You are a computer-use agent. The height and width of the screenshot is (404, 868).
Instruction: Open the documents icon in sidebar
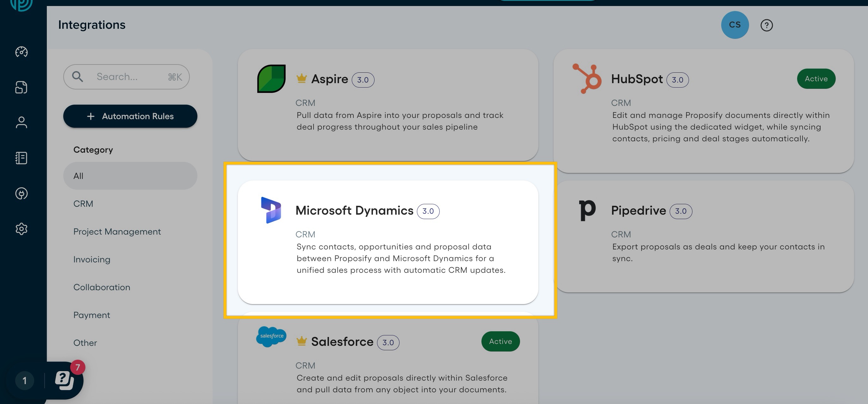click(22, 87)
